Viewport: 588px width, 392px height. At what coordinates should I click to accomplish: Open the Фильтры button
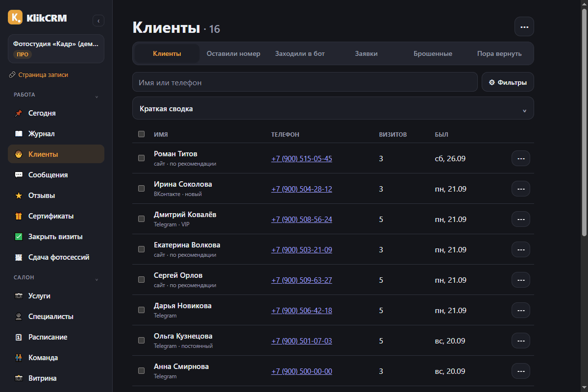point(508,82)
